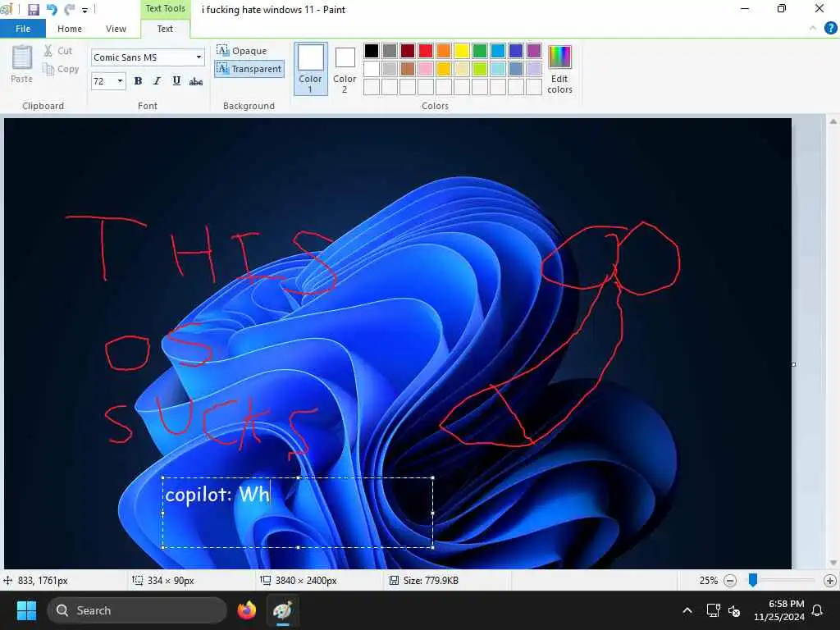Click the canvas right-edge resize handle
Image resolution: width=840 pixels, height=630 pixels.
coord(793,364)
